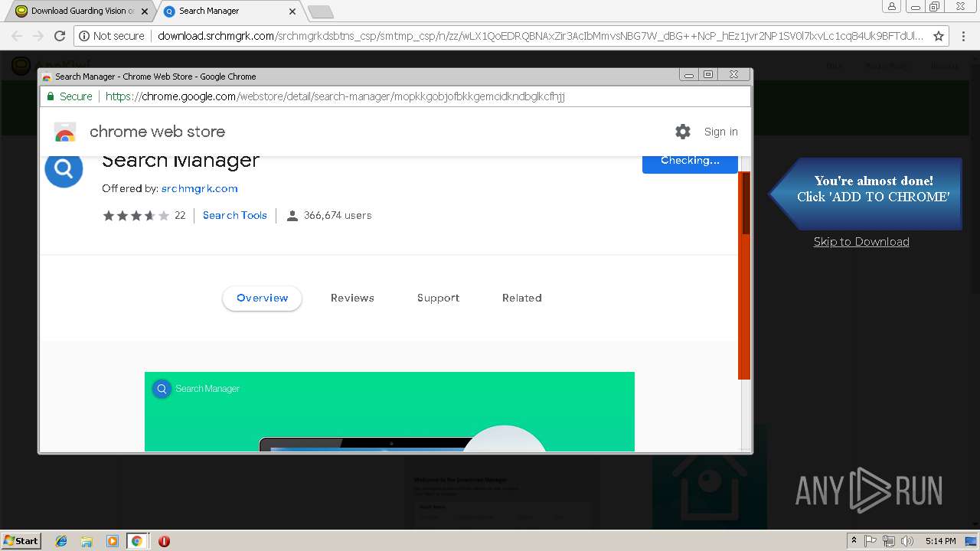
Task: Open Chrome's three-dot menu
Action: click(965, 36)
